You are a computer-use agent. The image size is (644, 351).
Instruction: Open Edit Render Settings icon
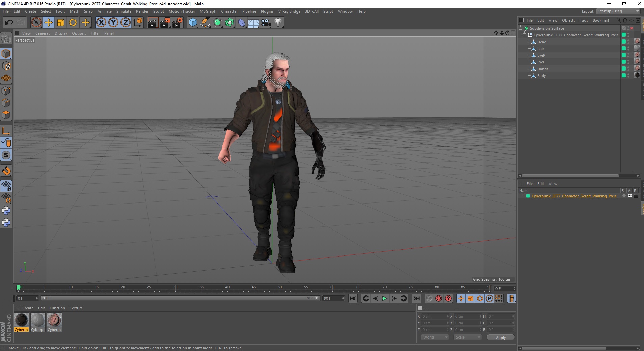point(178,23)
